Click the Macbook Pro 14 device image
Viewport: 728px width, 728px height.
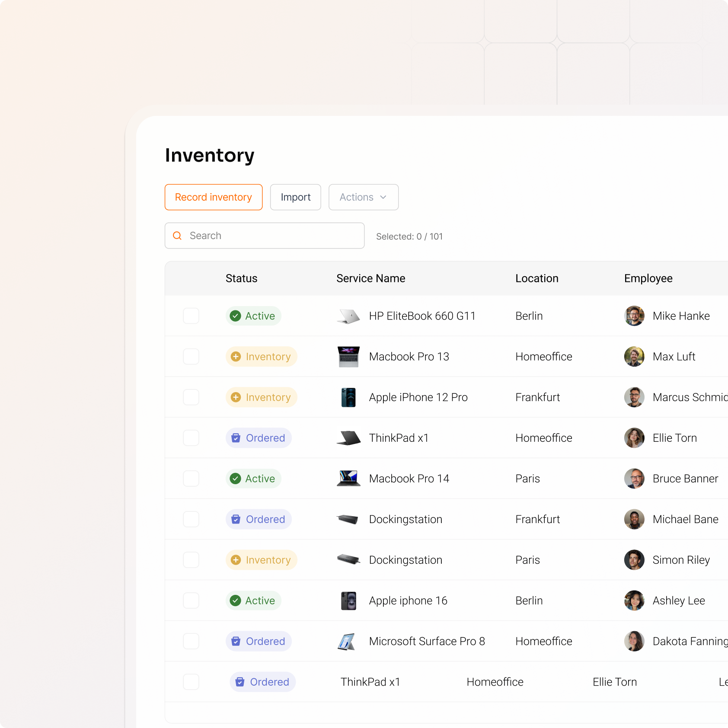[348, 479]
